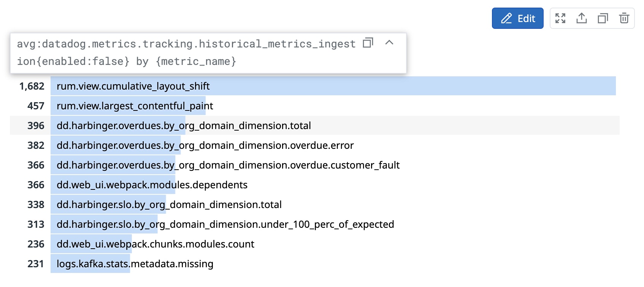Click the overdue.error metric row
The image size is (644, 287).
click(205, 145)
